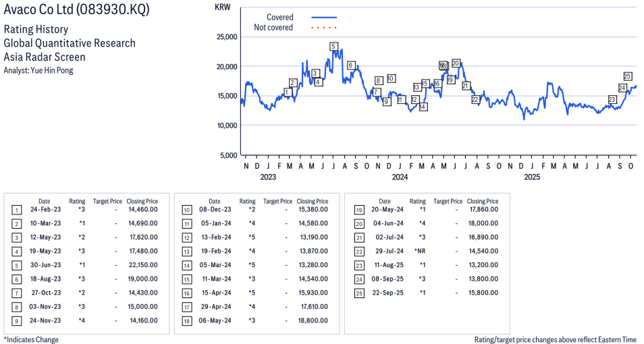Click the blue Covered legend line

coord(324,17)
